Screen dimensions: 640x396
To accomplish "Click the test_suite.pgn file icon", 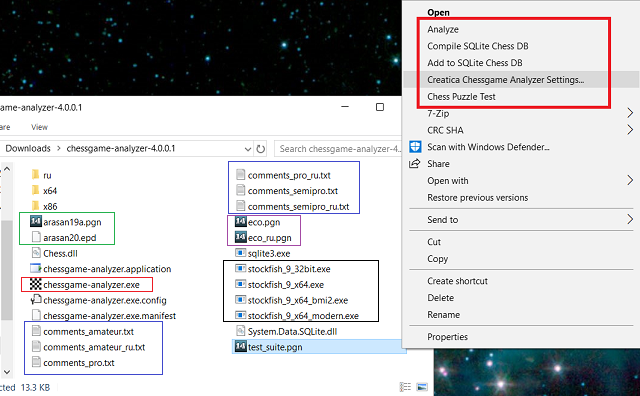I will tap(241, 347).
